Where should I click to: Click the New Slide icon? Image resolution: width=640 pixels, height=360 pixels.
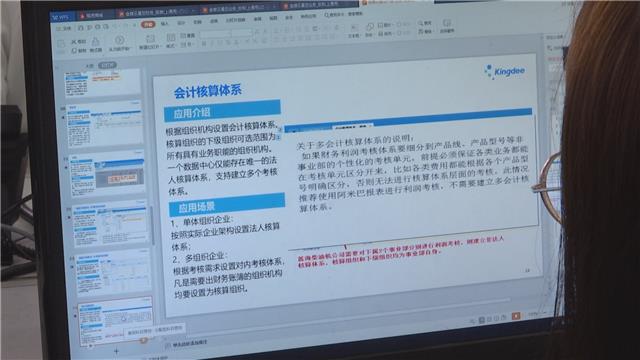point(150,39)
